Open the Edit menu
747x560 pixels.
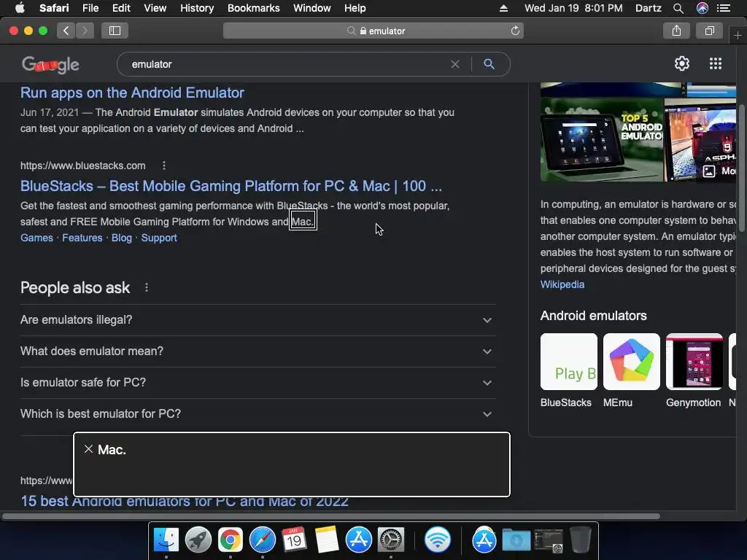121,8
